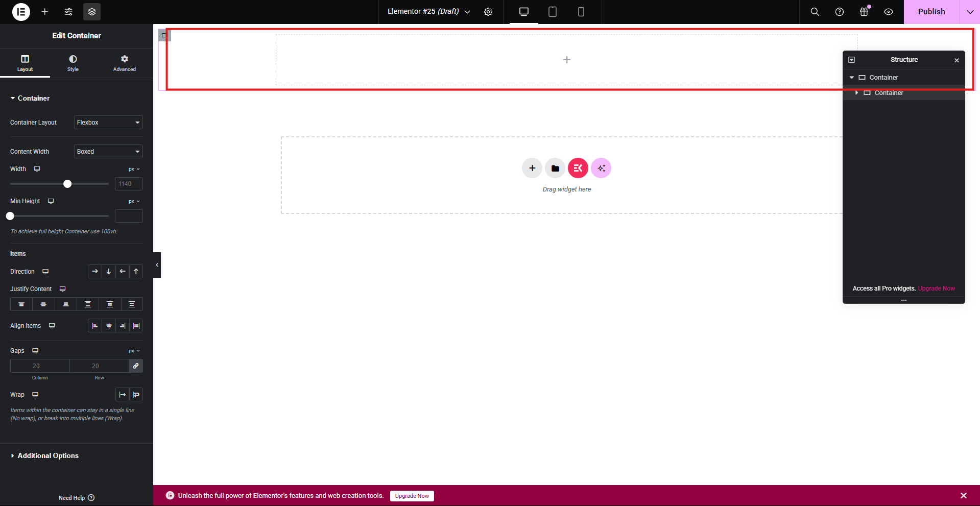Expand the nested Container in Structure
This screenshot has height=506, width=980.
[x=857, y=92]
